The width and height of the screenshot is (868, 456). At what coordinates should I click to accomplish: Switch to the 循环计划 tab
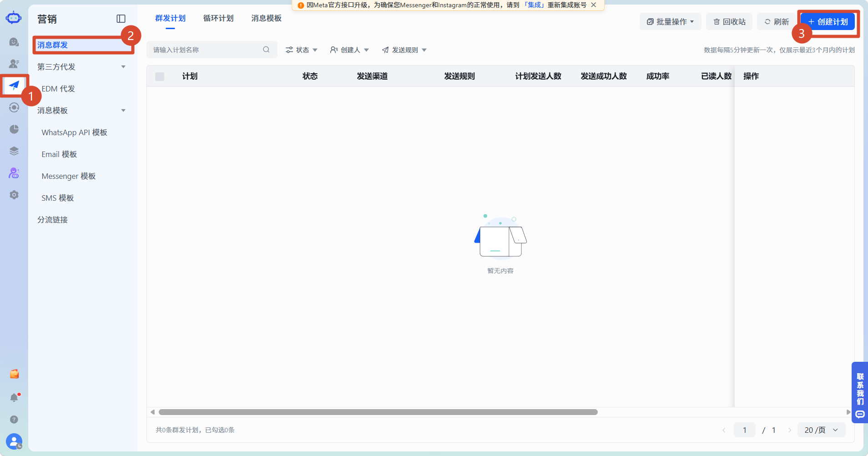point(218,18)
